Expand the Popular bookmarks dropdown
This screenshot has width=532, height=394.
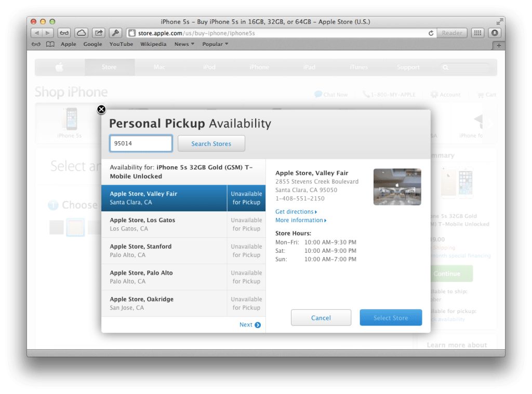[x=215, y=44]
